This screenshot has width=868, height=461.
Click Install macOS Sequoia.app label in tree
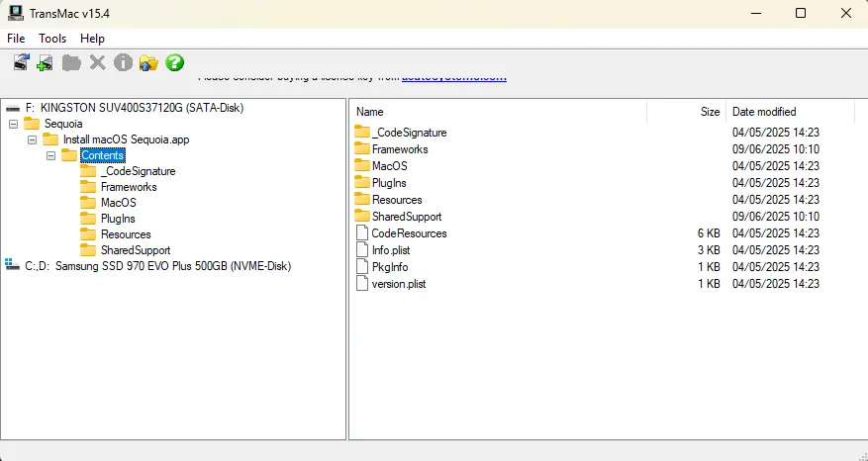coord(127,139)
